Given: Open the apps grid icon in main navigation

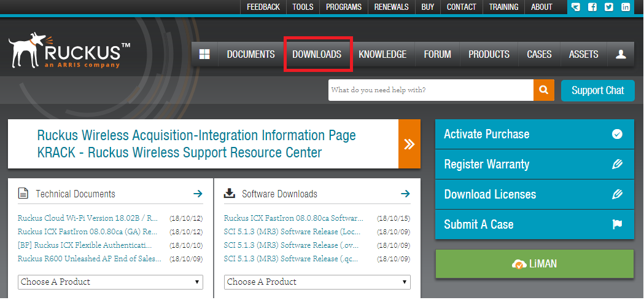Looking at the screenshot, I should click(x=204, y=54).
